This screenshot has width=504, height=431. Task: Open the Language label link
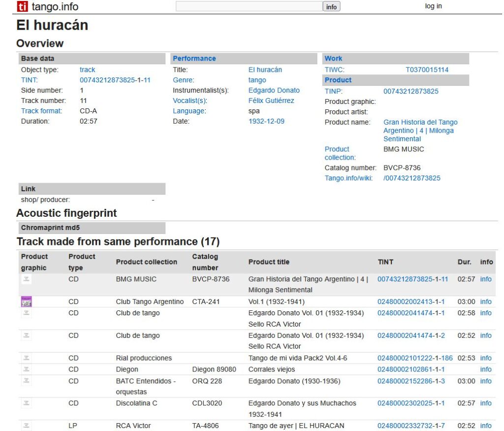click(x=189, y=111)
